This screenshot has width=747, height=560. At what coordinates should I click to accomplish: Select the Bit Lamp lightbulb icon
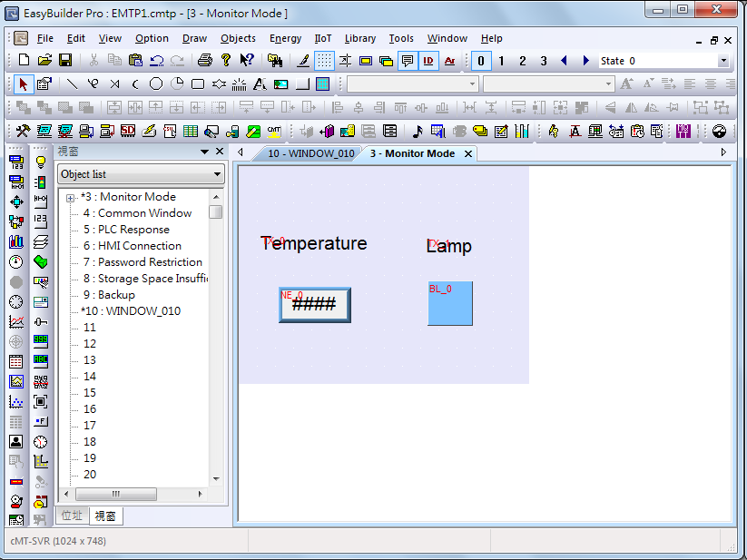click(x=41, y=162)
